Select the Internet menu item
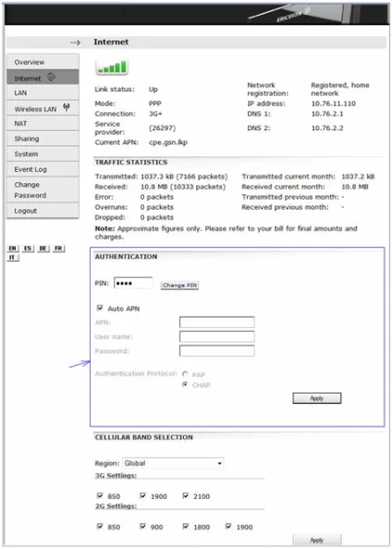Viewport: 392px width, 549px height. [43, 77]
